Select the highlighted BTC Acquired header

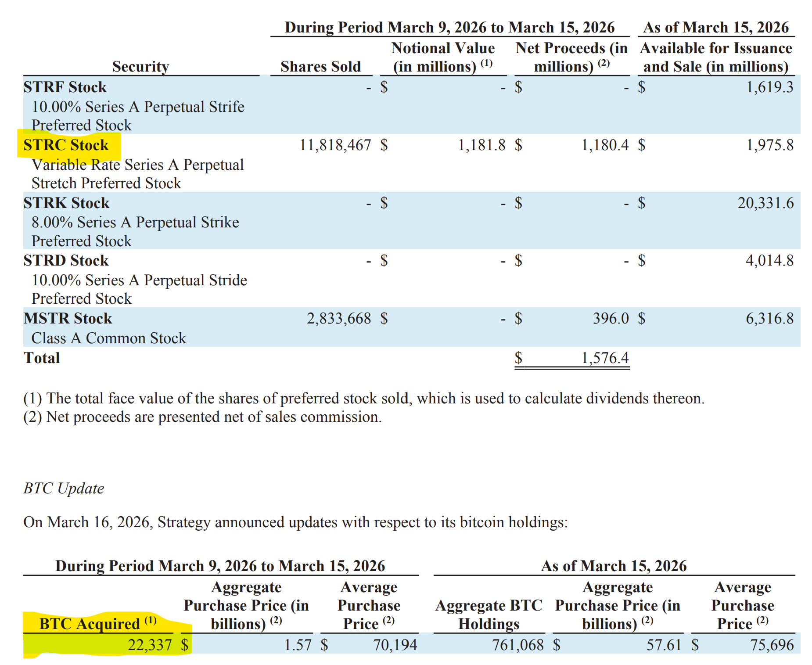(x=97, y=623)
